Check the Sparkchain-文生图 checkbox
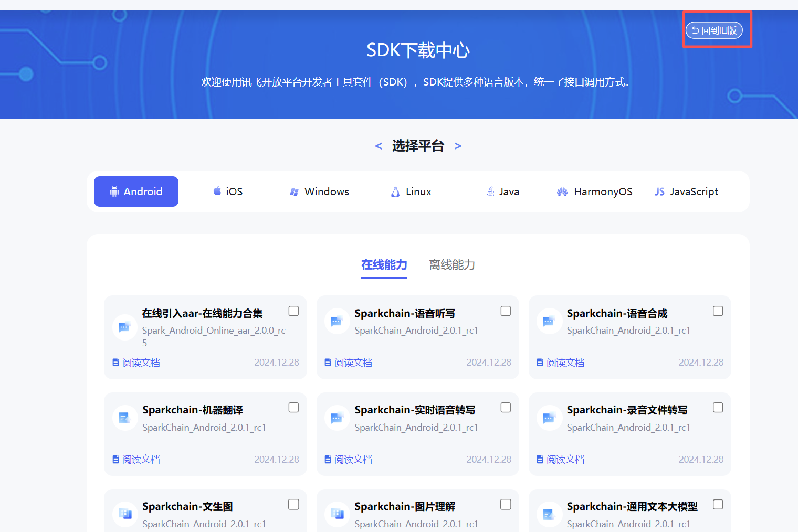798x532 pixels. tap(293, 504)
